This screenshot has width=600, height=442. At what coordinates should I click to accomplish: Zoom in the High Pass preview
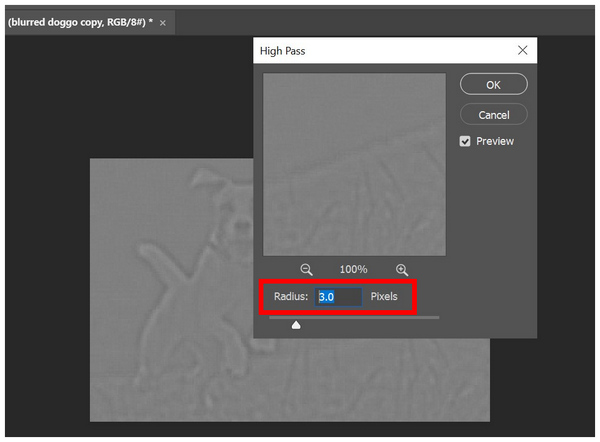click(x=401, y=269)
